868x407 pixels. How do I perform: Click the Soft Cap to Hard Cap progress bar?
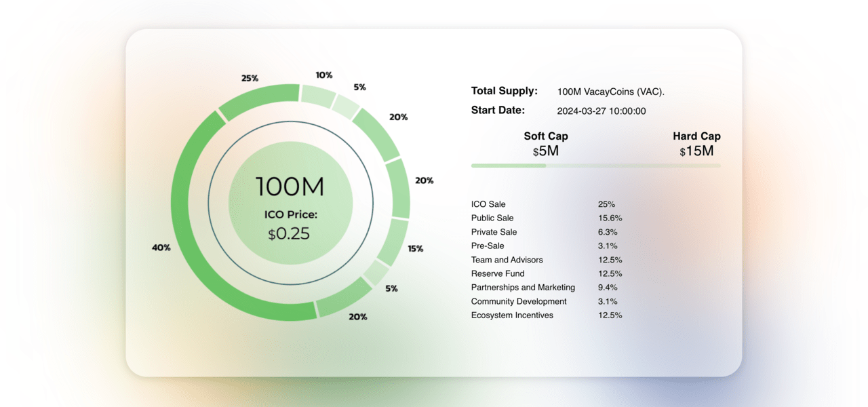pos(595,166)
